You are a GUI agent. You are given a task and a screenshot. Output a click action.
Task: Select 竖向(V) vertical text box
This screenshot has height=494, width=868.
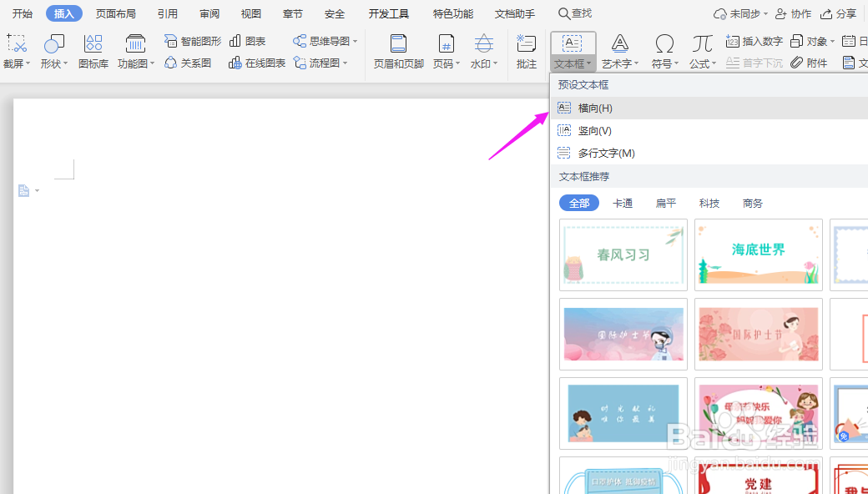(596, 130)
